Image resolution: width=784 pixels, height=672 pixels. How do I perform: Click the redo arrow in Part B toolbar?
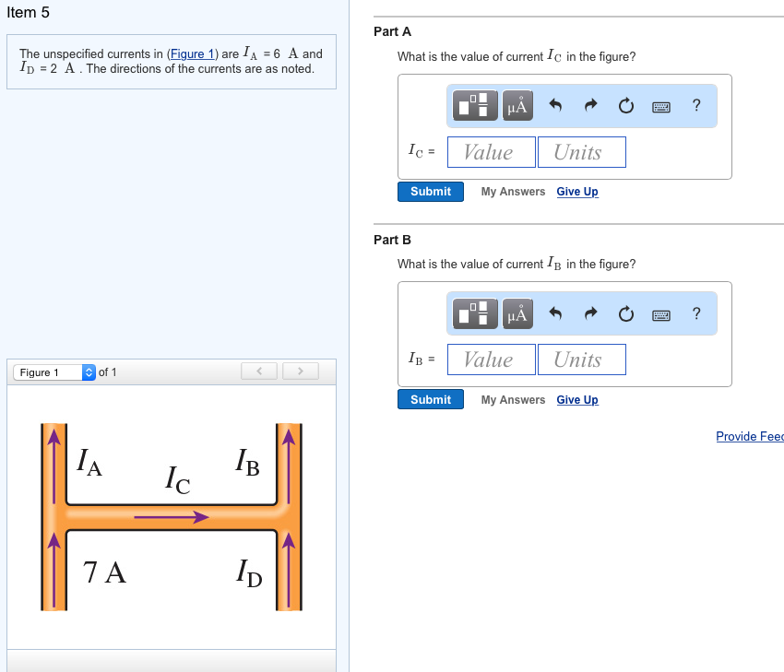[x=590, y=313]
